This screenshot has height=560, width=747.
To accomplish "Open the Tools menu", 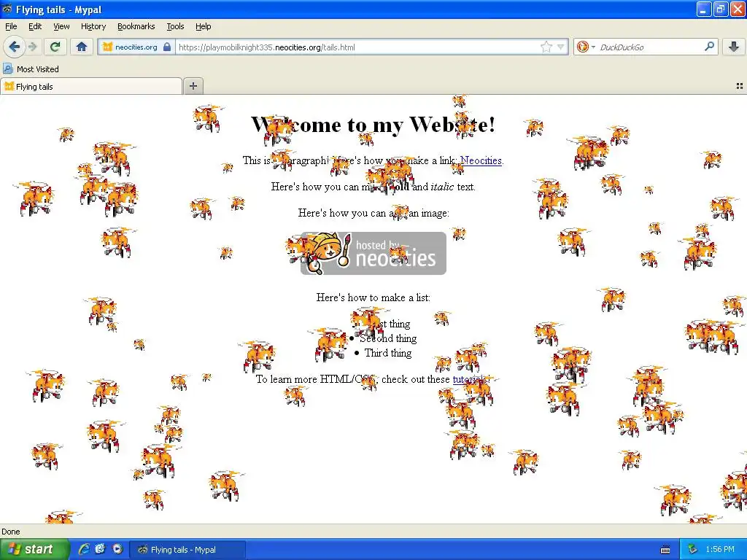I will click(x=175, y=26).
